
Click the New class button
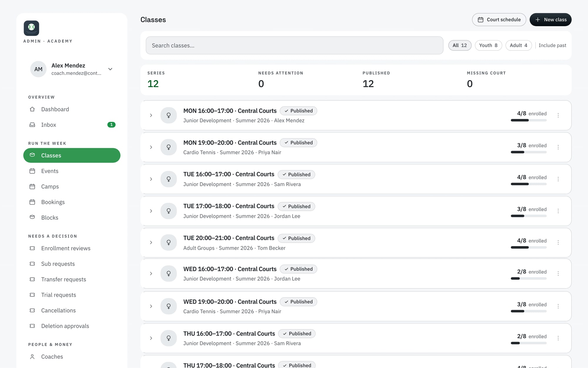pos(550,20)
